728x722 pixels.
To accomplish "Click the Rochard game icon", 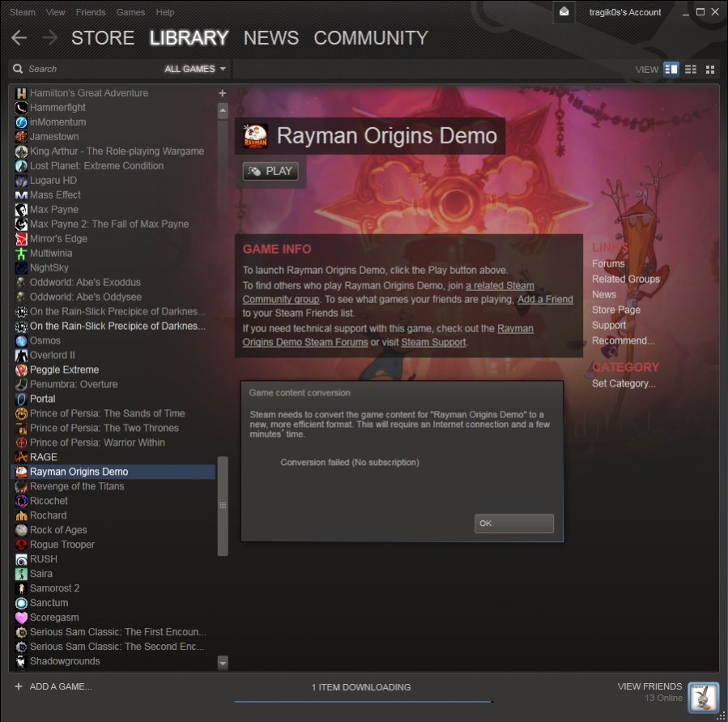I will click(21, 515).
